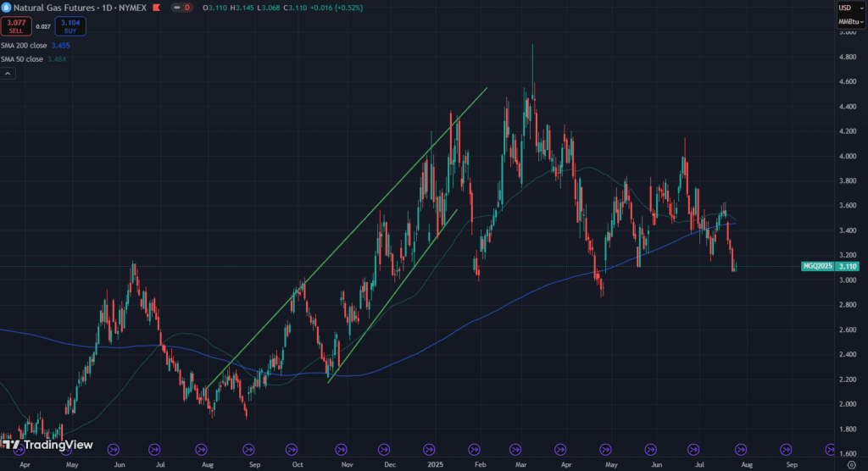Click the 2.000 price axis label

(x=848, y=404)
